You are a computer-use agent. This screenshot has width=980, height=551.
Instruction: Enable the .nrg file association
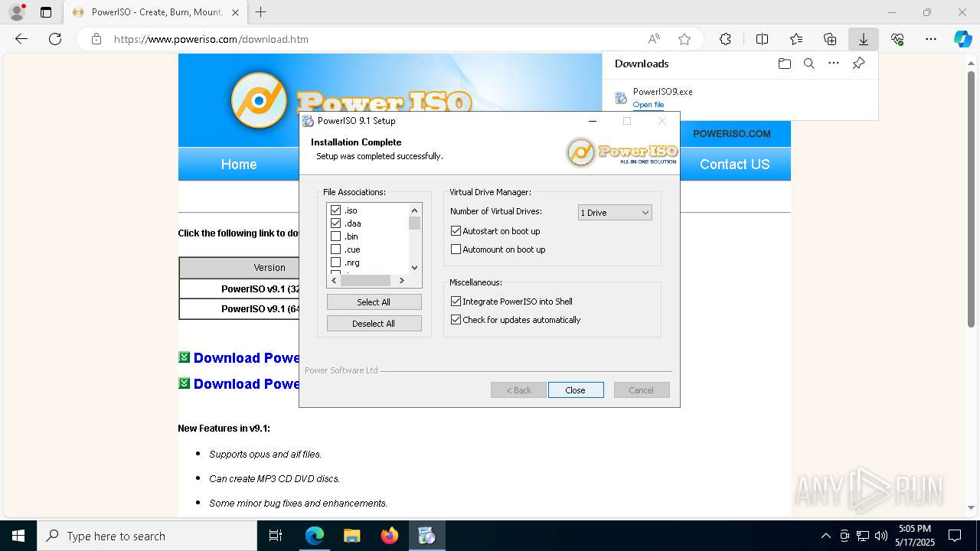335,262
